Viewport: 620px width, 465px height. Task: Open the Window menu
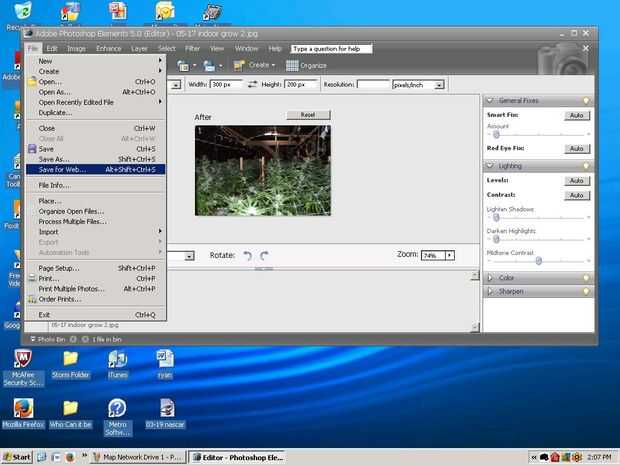[x=246, y=49]
